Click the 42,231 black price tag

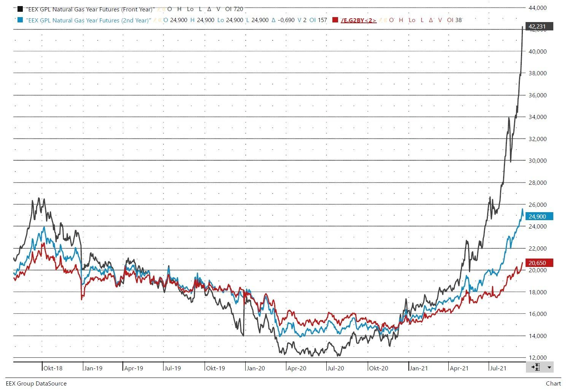pos(539,26)
